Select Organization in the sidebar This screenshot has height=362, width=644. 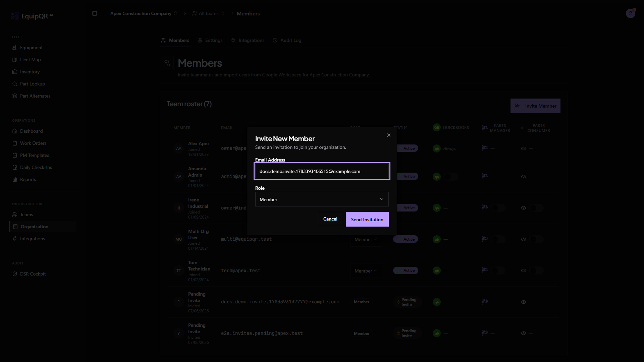43,227
